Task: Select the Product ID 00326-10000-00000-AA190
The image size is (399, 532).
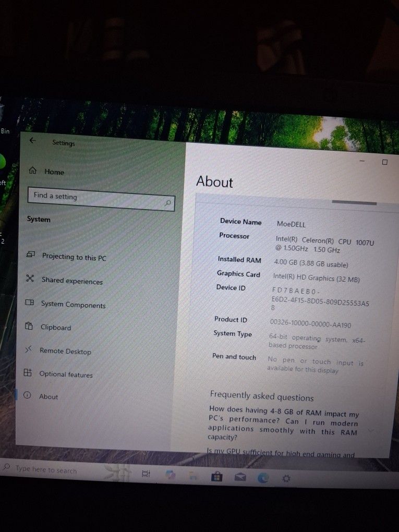Action: click(310, 323)
